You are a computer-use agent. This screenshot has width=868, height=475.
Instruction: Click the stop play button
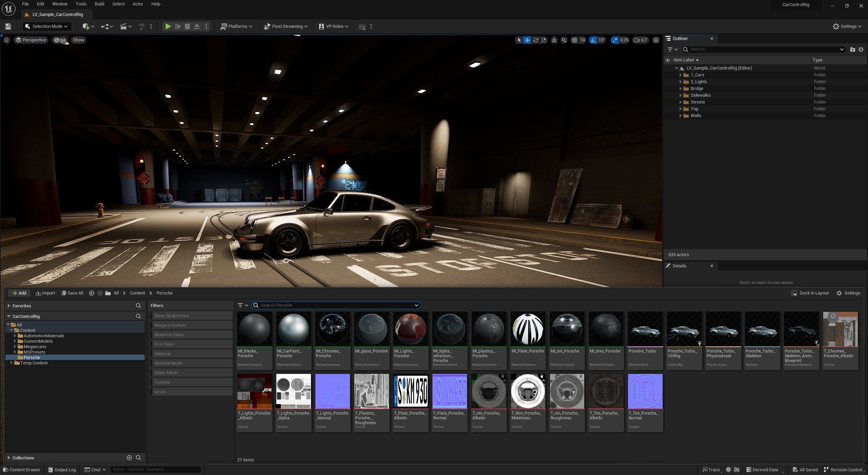click(187, 26)
